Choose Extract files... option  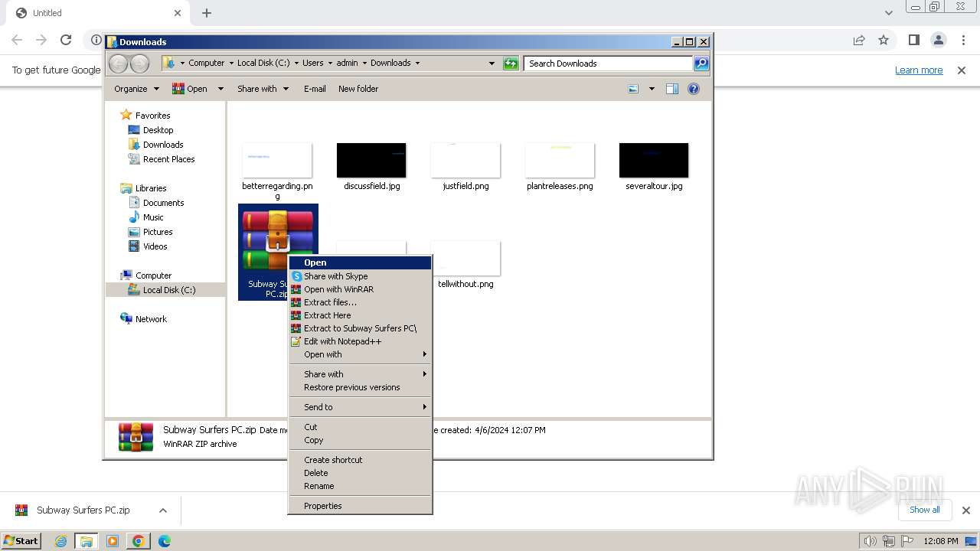[360, 302]
